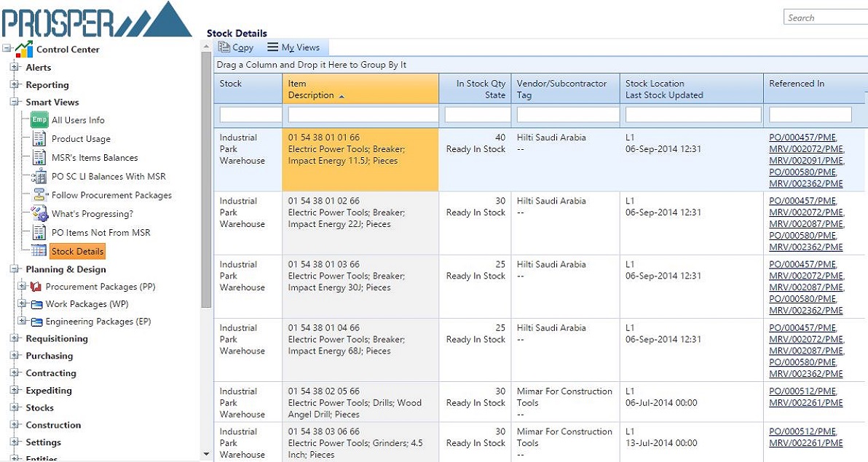Expand the Purchasing node
The image size is (868, 462).
[x=15, y=356]
